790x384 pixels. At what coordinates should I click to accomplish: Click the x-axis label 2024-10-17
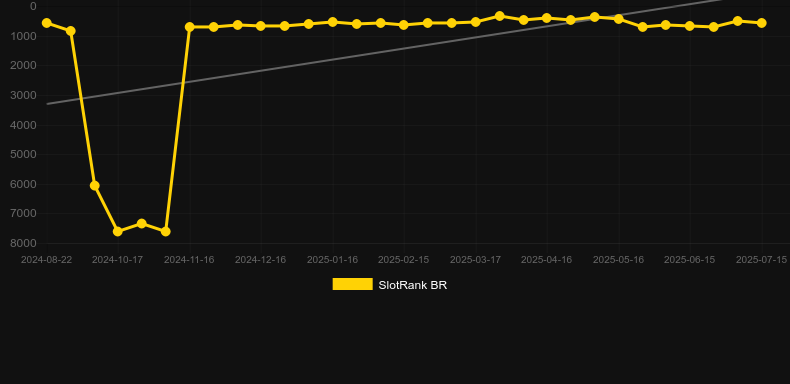117,260
